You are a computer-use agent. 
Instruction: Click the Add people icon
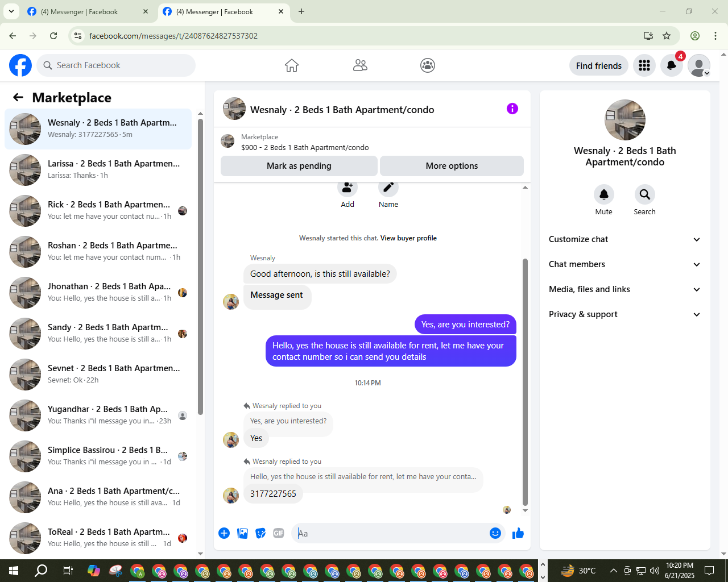(348, 189)
